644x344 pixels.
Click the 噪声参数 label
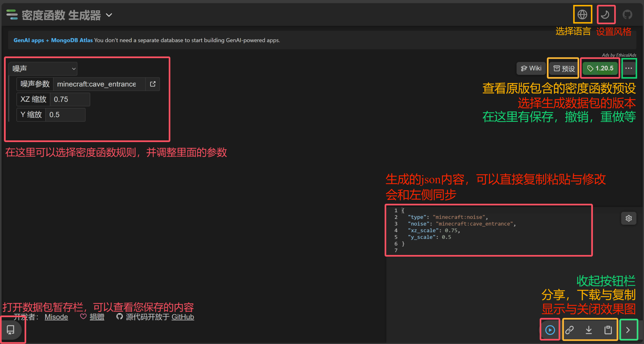click(35, 84)
